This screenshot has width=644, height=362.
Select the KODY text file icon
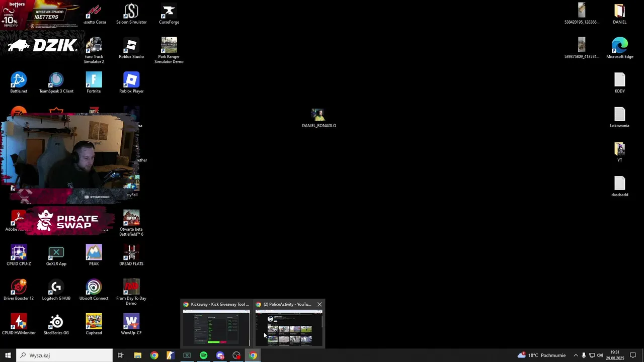[620, 83]
